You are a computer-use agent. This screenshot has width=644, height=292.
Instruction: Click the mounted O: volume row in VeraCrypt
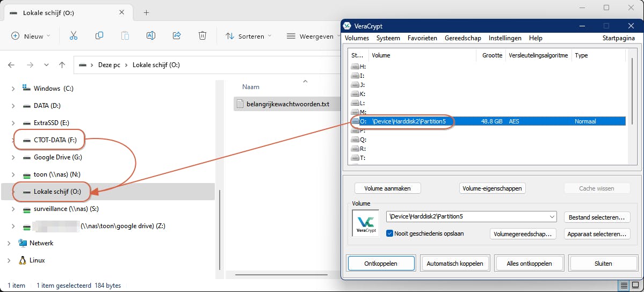488,121
